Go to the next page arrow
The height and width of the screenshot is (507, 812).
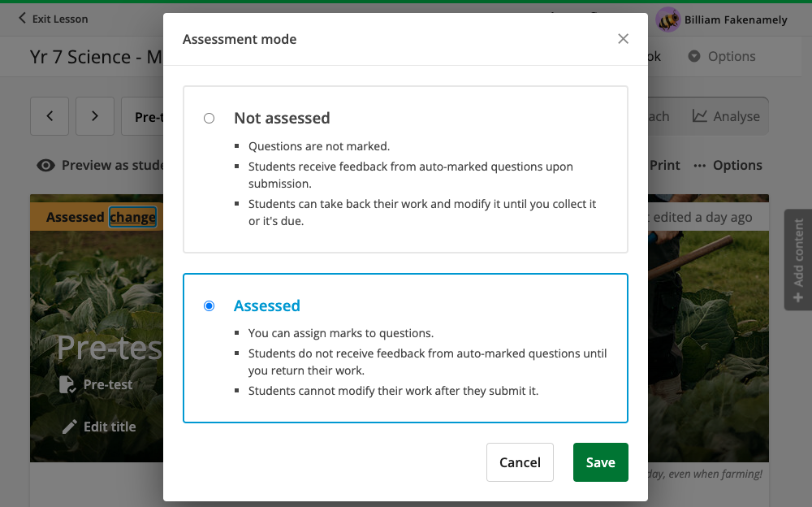(x=95, y=116)
